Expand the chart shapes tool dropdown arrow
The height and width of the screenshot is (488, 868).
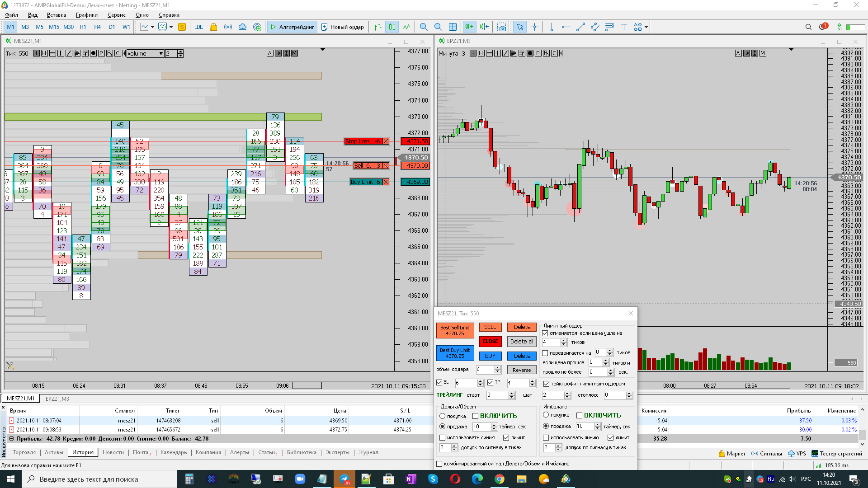[x=646, y=27]
